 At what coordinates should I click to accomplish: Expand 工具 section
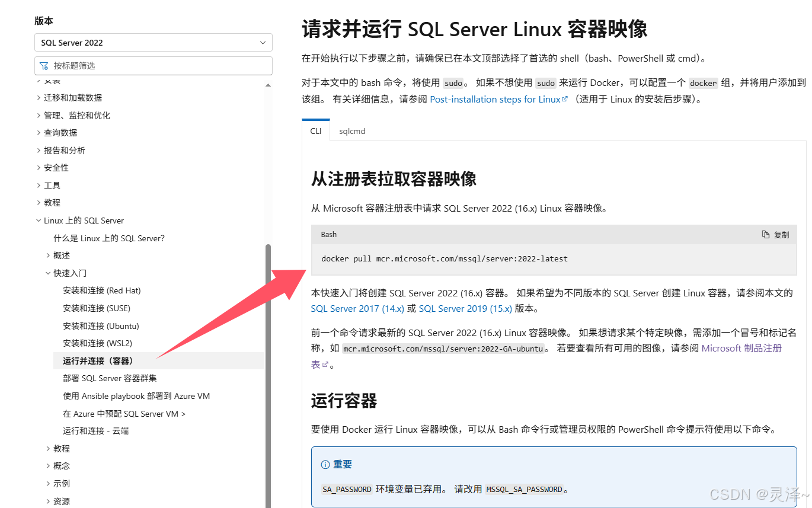(52, 186)
